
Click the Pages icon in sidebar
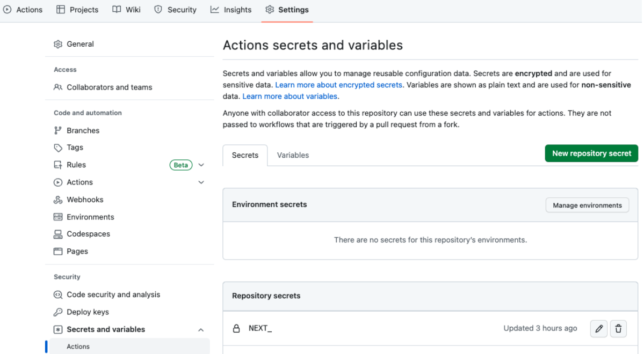(x=58, y=252)
